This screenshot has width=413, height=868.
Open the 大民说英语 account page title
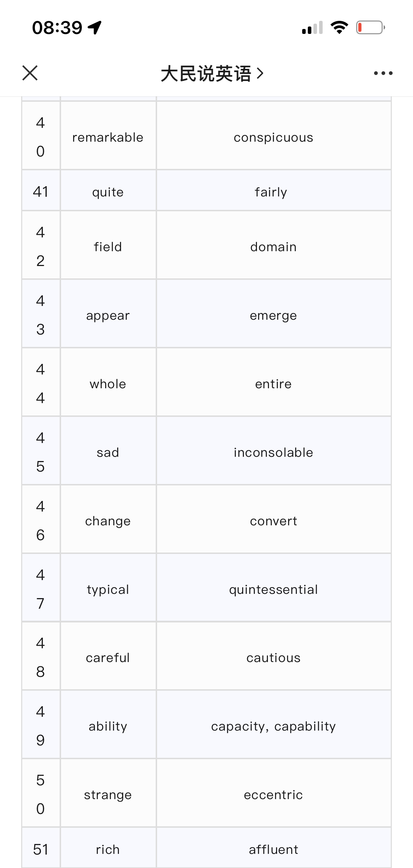click(206, 73)
